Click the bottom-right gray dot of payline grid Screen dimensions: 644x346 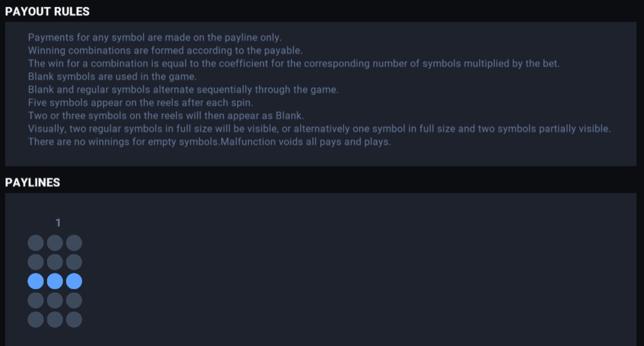pos(74,320)
